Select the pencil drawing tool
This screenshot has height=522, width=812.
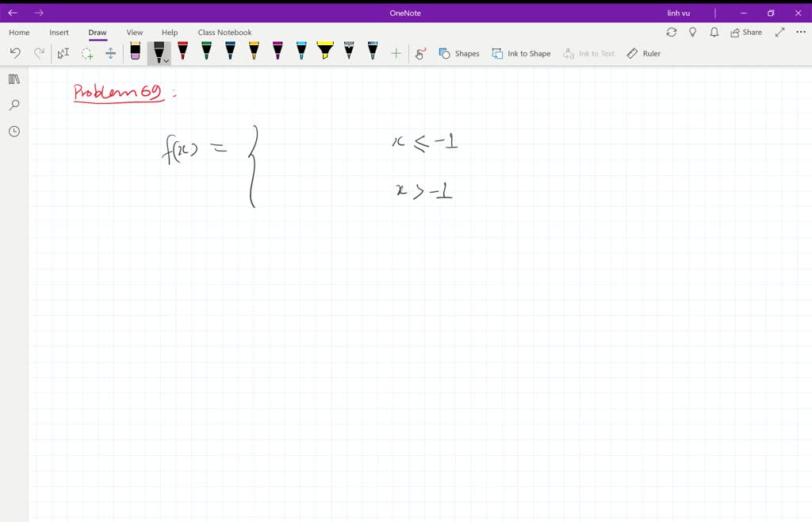click(348, 53)
